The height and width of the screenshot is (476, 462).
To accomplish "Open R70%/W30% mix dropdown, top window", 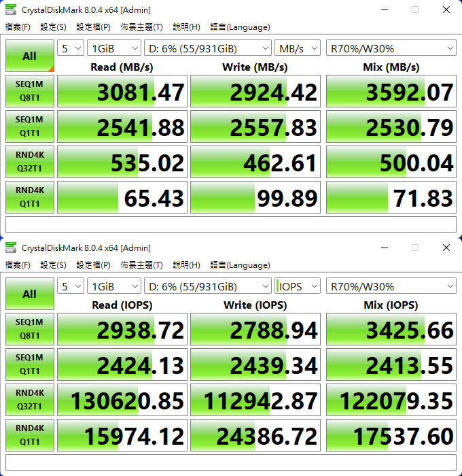I will (391, 48).
